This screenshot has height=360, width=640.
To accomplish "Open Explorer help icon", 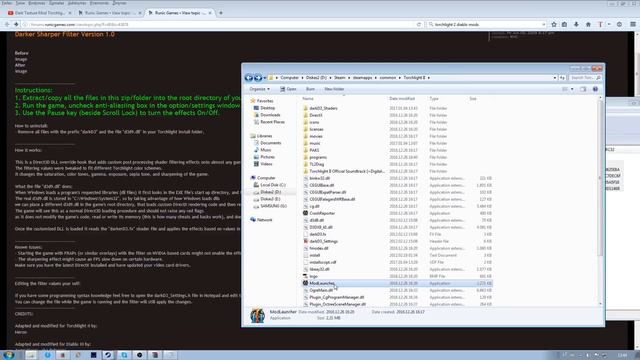I will (595, 89).
